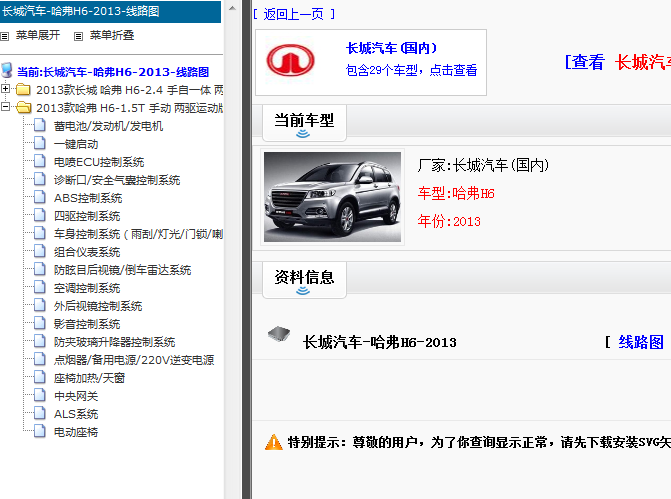671x499 pixels.
Task: Open 影音控制系统 tree item
Action: (87, 324)
